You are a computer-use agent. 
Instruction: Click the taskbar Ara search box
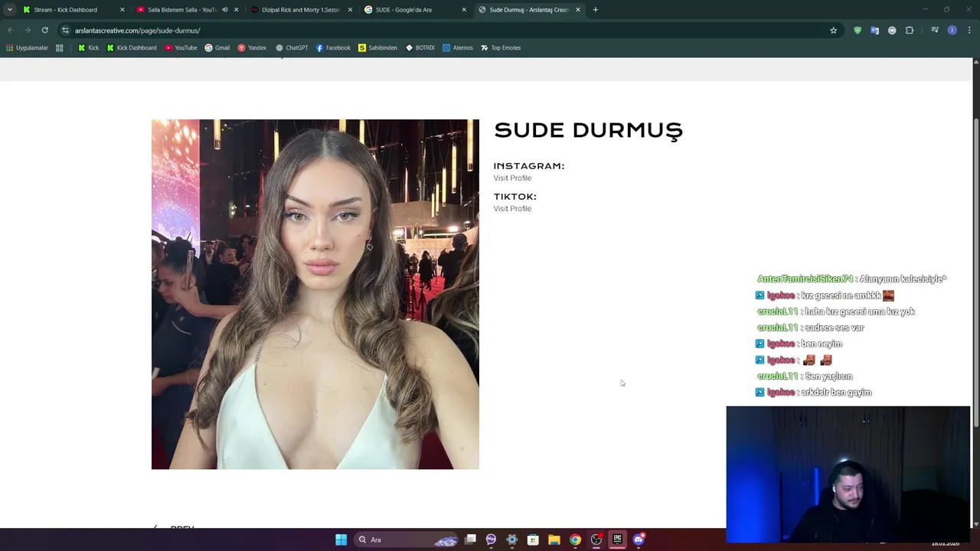tap(408, 540)
